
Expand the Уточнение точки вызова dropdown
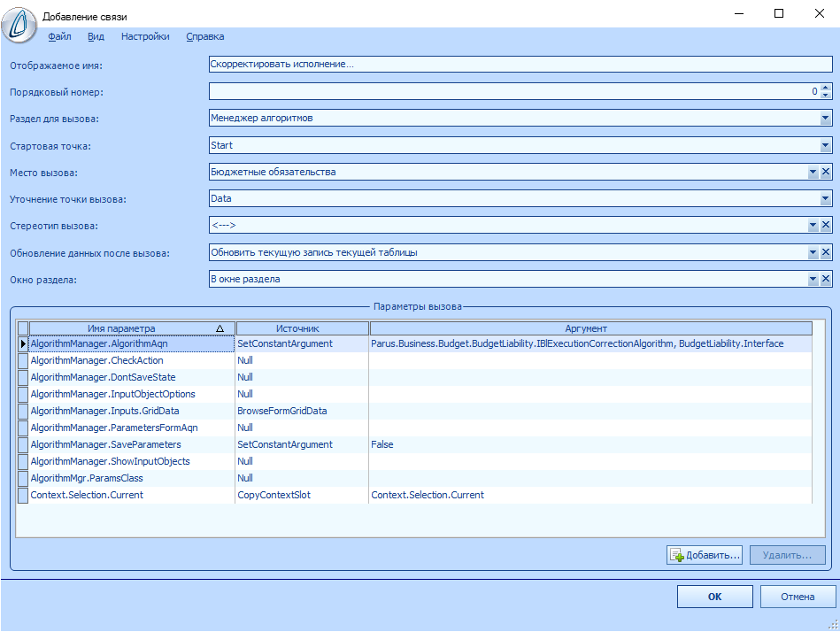coord(825,199)
